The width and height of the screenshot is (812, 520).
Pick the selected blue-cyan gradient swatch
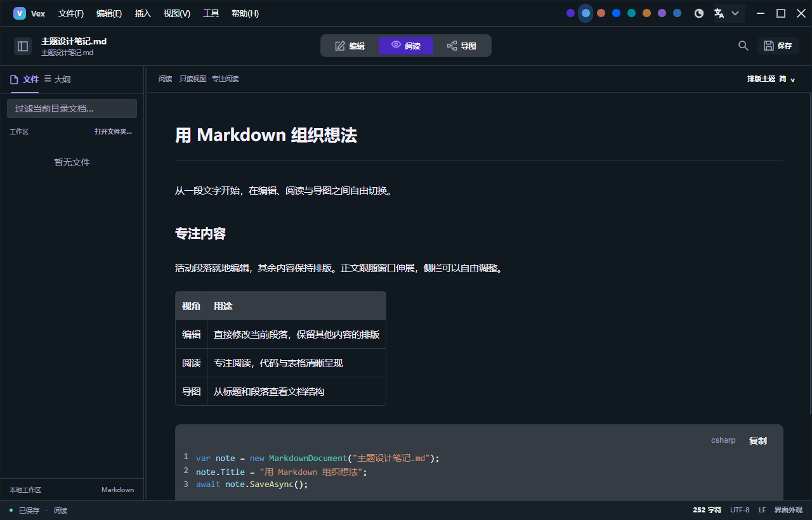coord(586,13)
